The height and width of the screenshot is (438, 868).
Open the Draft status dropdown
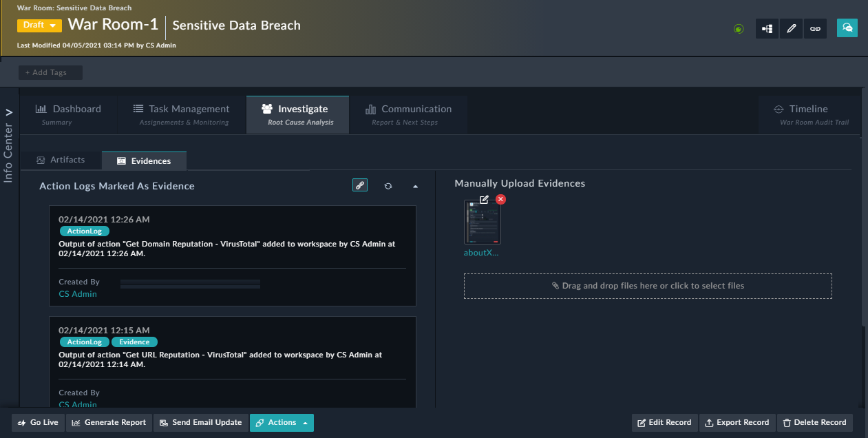pyautogui.click(x=39, y=24)
